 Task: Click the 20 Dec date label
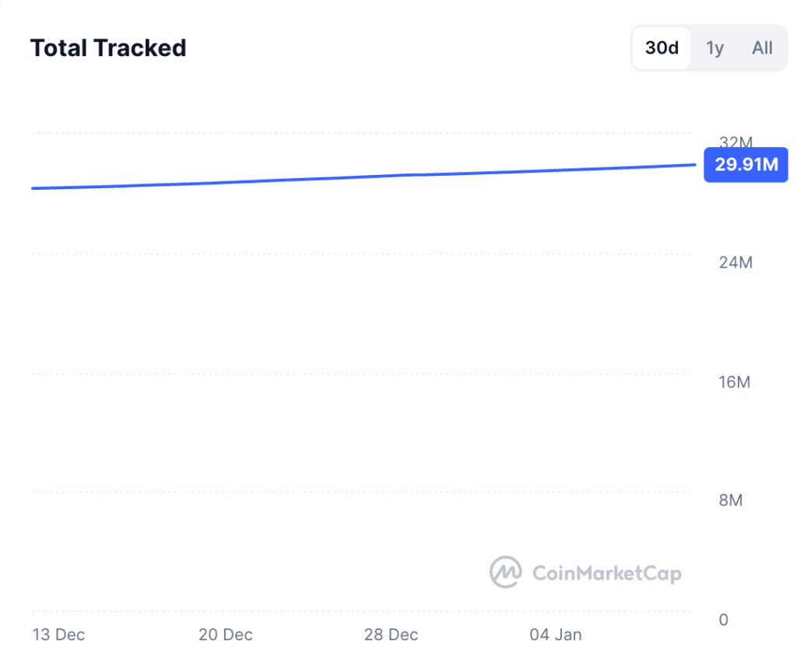pyautogui.click(x=226, y=635)
